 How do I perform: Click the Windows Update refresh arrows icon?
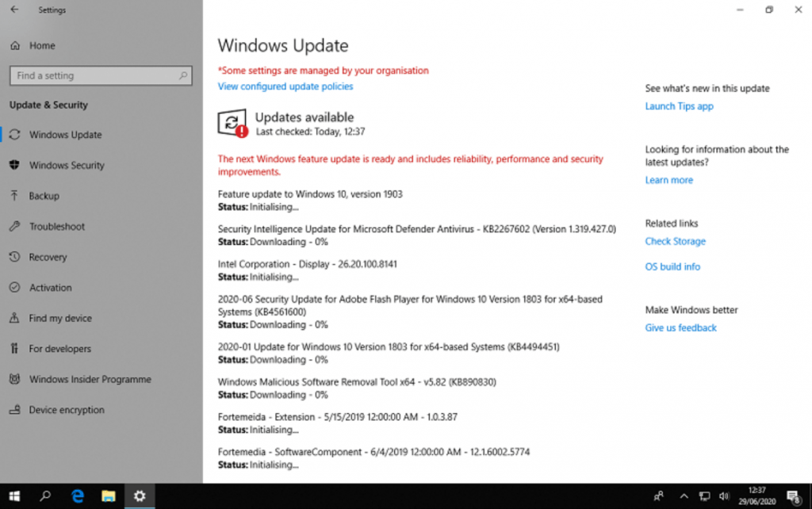14,135
